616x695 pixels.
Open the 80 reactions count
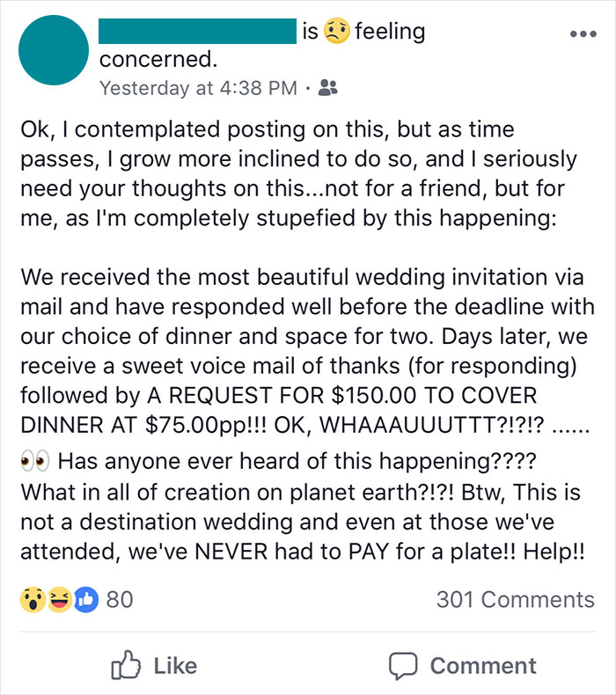tap(120, 600)
